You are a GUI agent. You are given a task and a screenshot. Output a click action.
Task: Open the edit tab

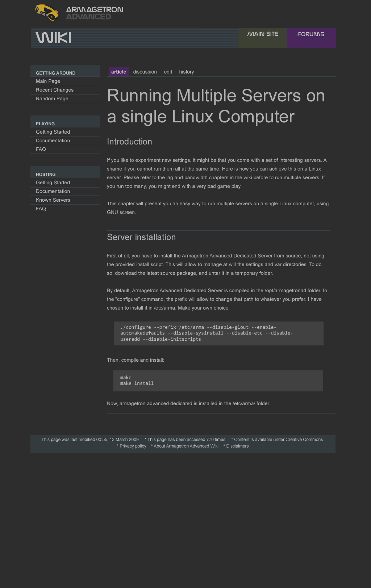click(168, 72)
